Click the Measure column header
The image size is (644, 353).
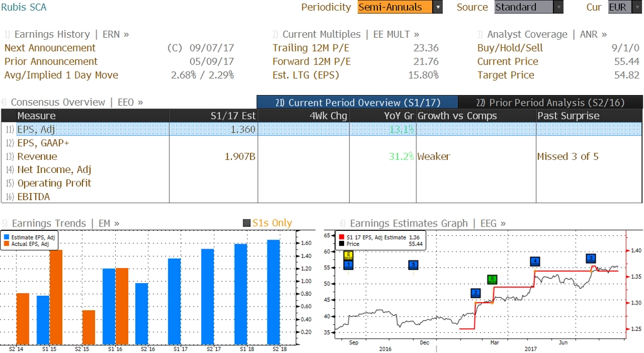click(92, 116)
